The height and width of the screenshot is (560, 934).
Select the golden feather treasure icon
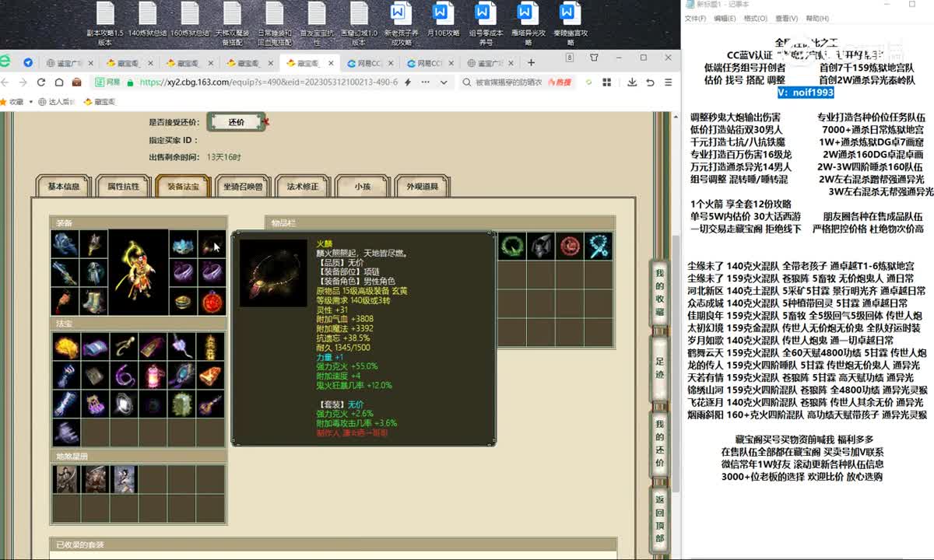click(x=67, y=346)
